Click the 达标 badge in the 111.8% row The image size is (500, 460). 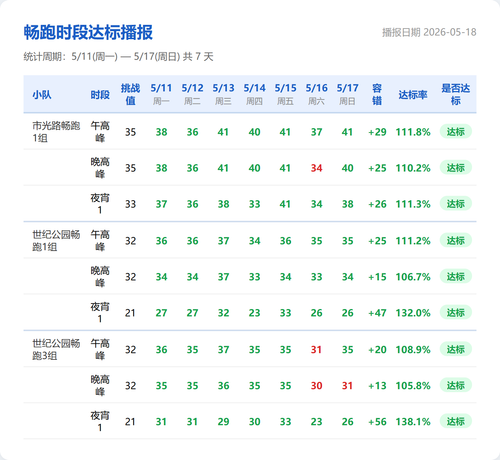tap(456, 132)
